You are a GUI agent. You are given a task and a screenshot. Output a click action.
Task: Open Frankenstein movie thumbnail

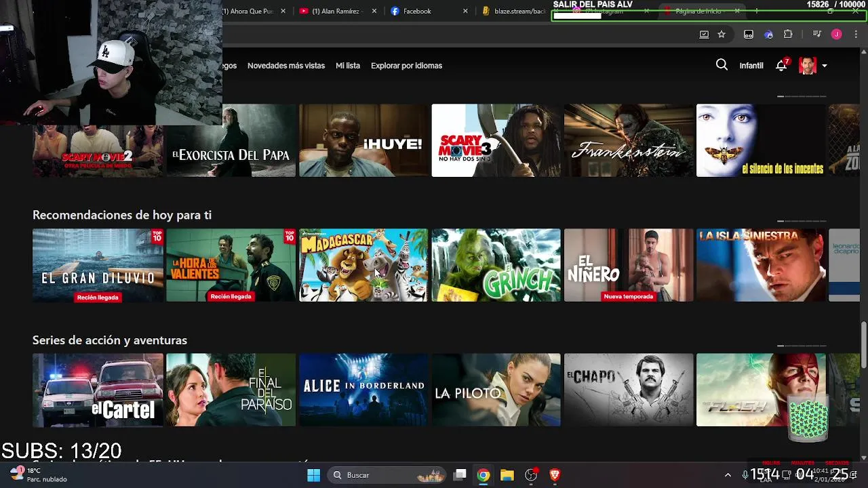[x=629, y=140]
